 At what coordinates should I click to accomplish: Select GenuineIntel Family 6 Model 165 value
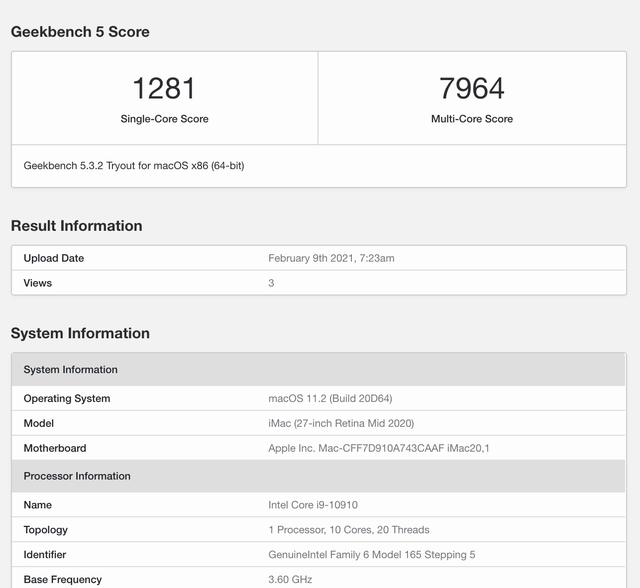click(371, 555)
